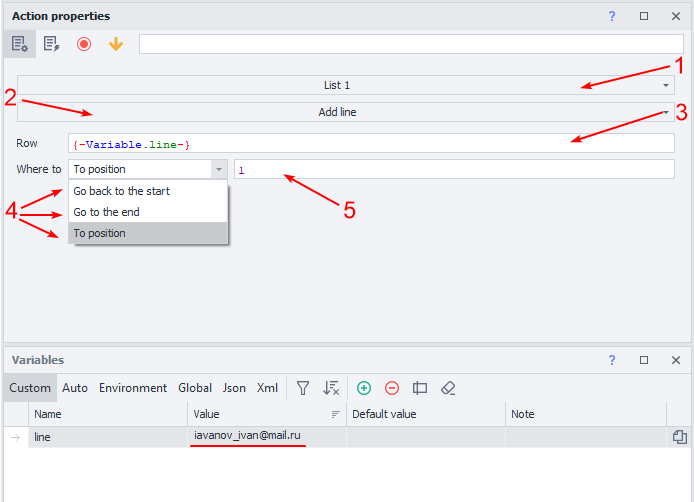Click the red remove variable icon
This screenshot has width=694, height=502.
(392, 388)
